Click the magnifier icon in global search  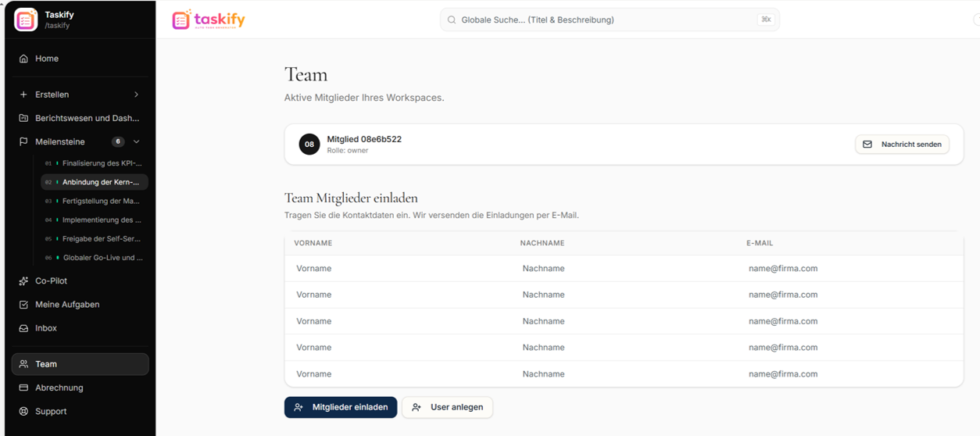(x=452, y=20)
